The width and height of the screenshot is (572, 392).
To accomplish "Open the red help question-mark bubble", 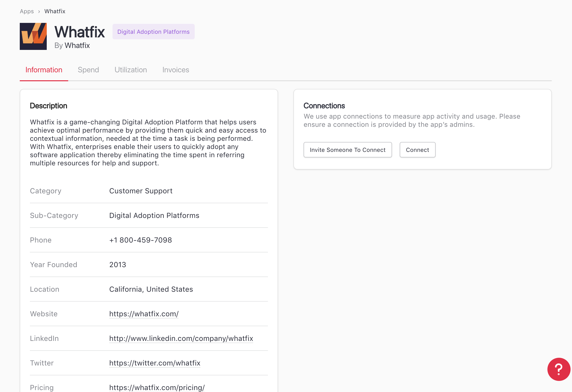I will pyautogui.click(x=559, y=369).
